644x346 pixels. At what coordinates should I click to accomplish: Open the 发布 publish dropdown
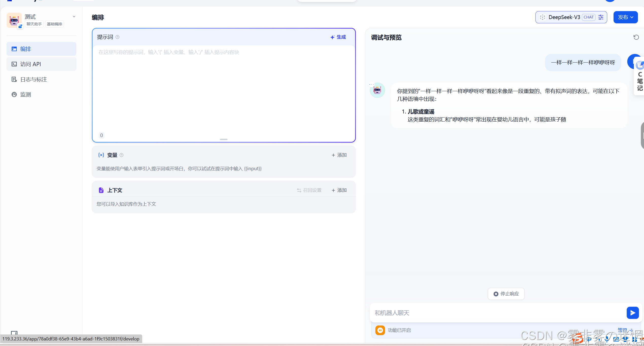(x=625, y=17)
